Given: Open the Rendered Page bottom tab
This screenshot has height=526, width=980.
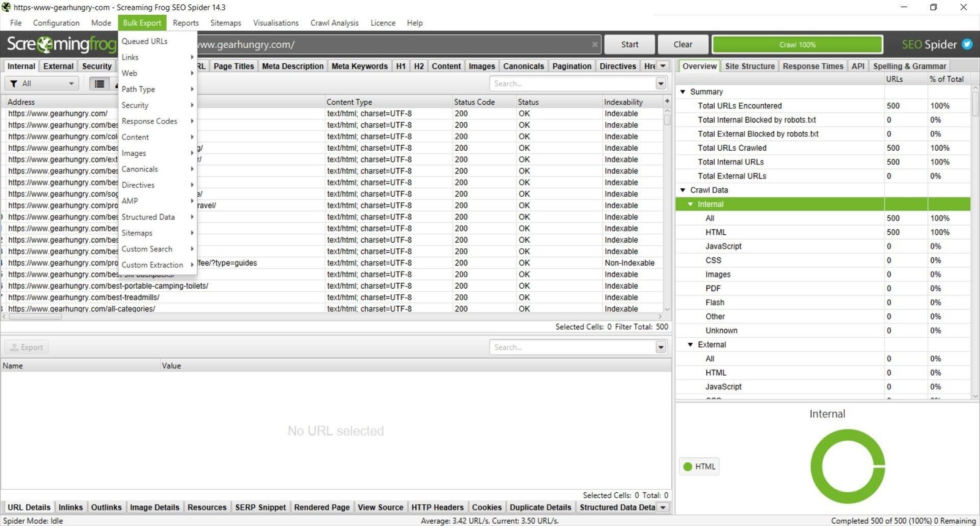Looking at the screenshot, I should point(322,507).
